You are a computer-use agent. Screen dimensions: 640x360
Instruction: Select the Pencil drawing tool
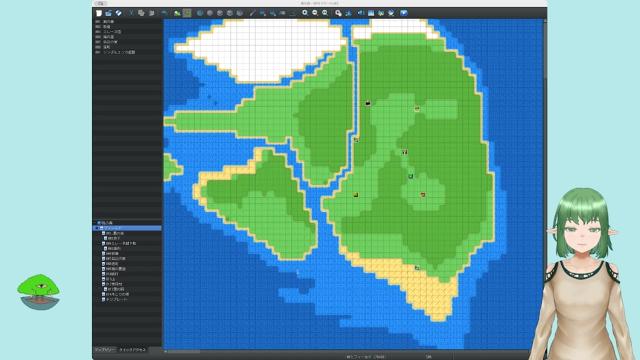[253, 13]
